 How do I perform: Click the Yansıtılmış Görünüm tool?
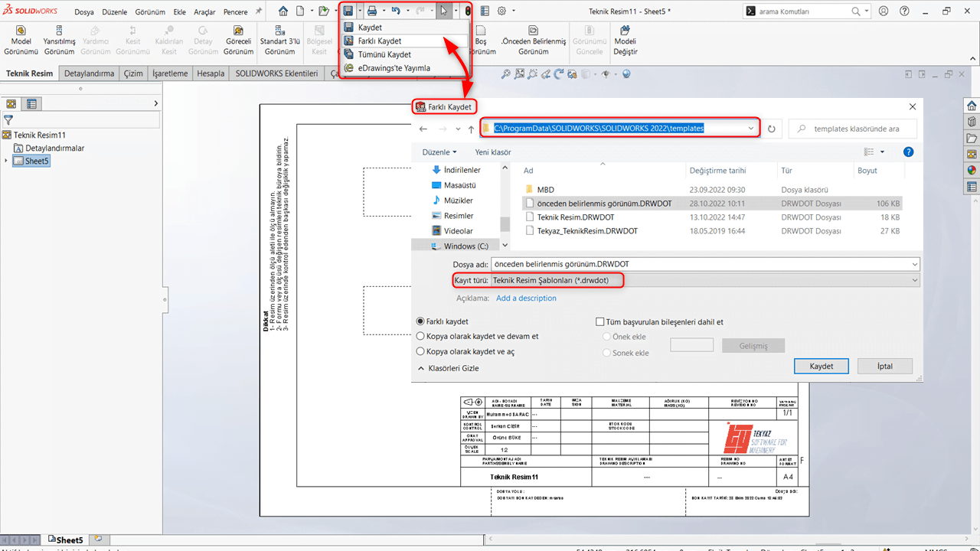point(59,40)
